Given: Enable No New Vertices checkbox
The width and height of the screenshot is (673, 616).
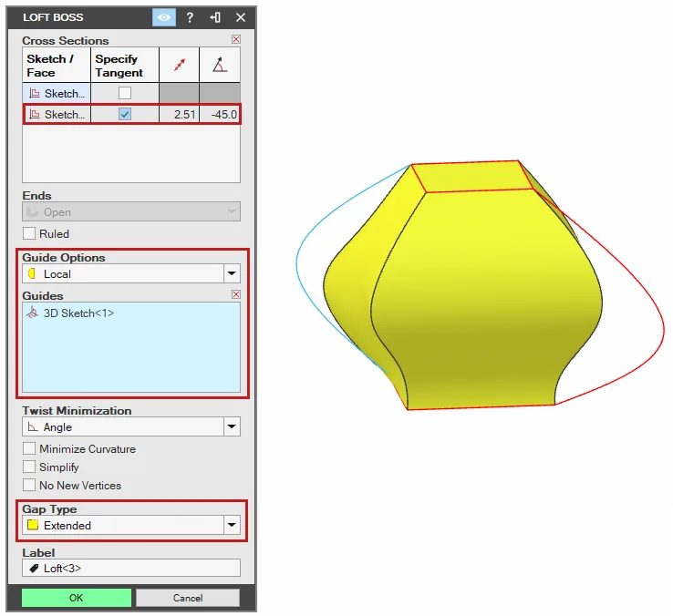Looking at the screenshot, I should (x=29, y=485).
